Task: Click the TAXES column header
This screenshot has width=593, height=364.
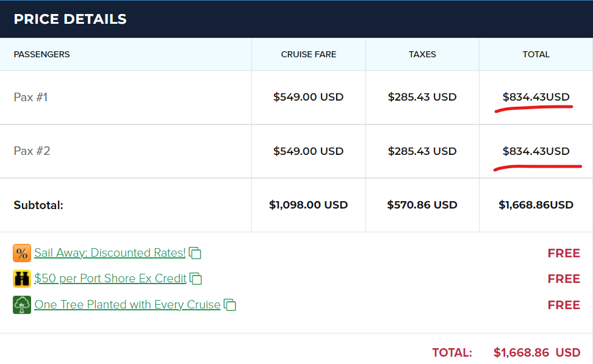Action: 422,54
